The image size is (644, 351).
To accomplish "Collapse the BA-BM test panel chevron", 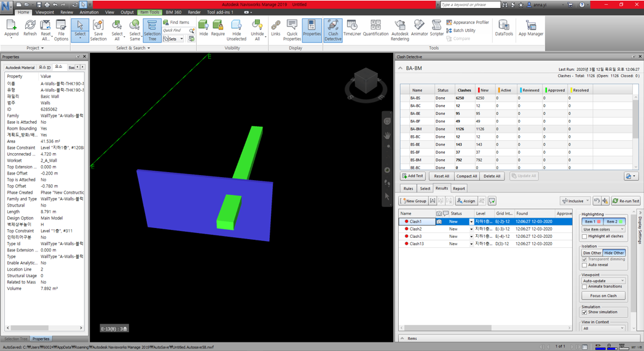I will point(401,68).
